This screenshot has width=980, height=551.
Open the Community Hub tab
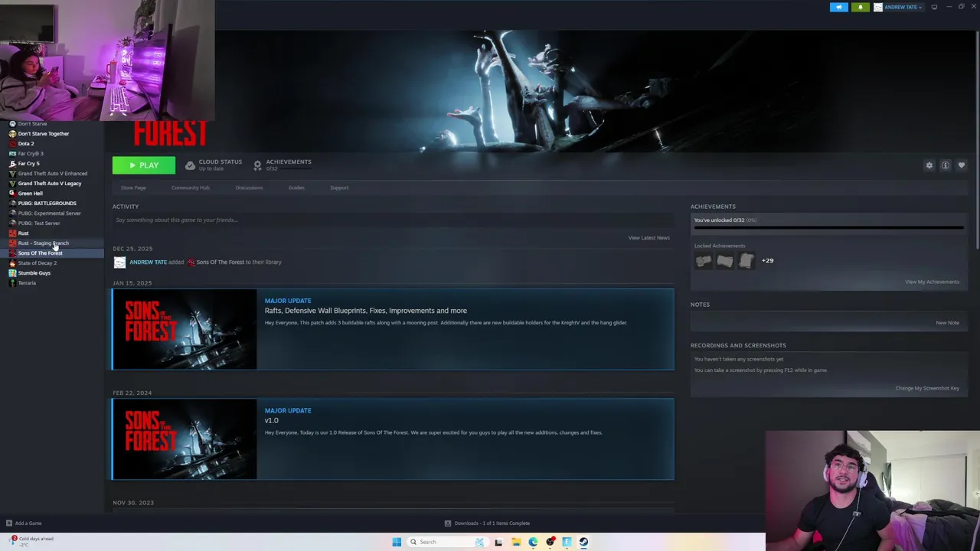pyautogui.click(x=190, y=187)
